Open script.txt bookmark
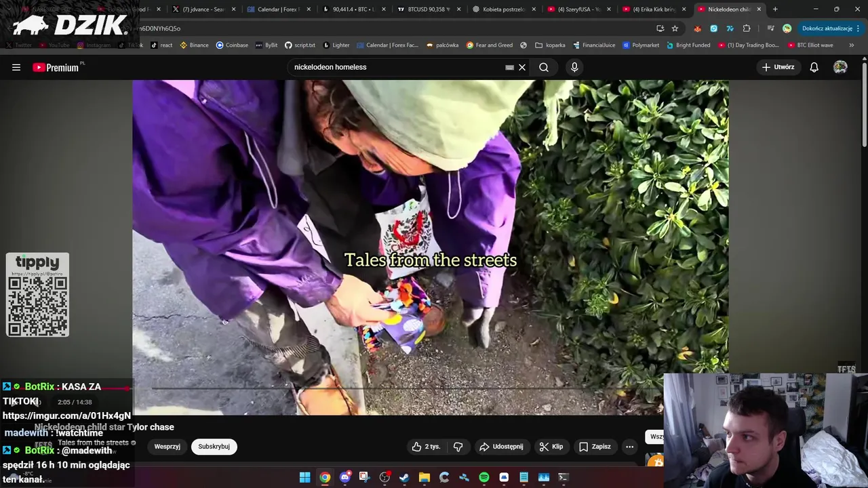The image size is (868, 488). click(300, 45)
